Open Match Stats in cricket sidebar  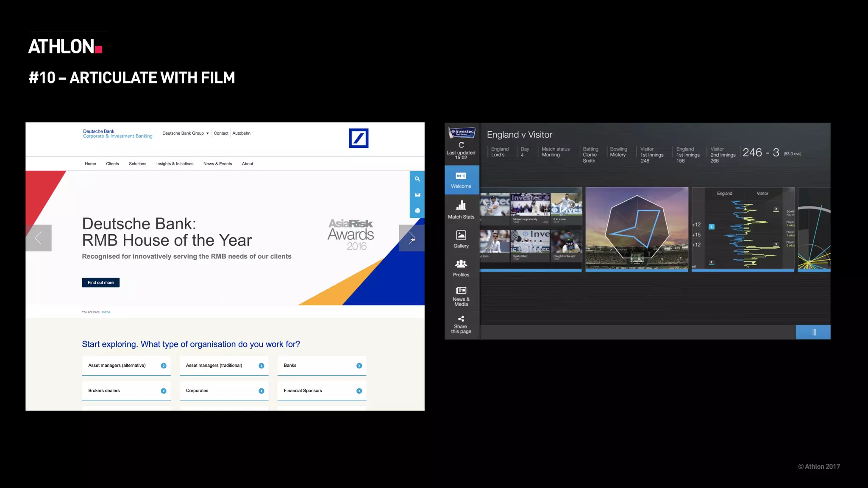tap(461, 209)
